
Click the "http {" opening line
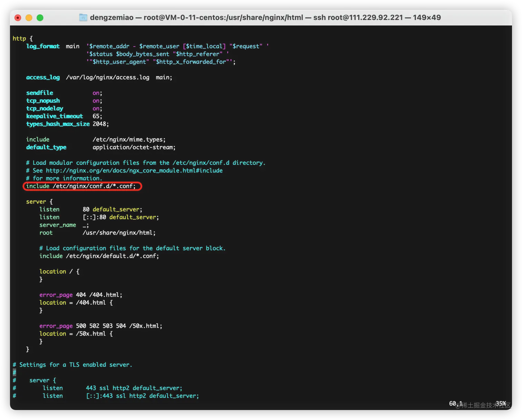coord(23,39)
